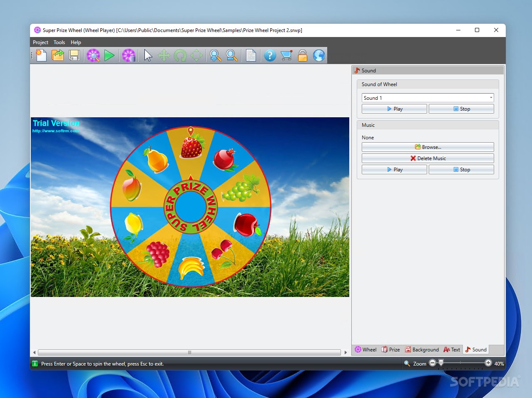Click the zoom slider handle
Viewport: 532px width, 398px height.
coord(441,363)
